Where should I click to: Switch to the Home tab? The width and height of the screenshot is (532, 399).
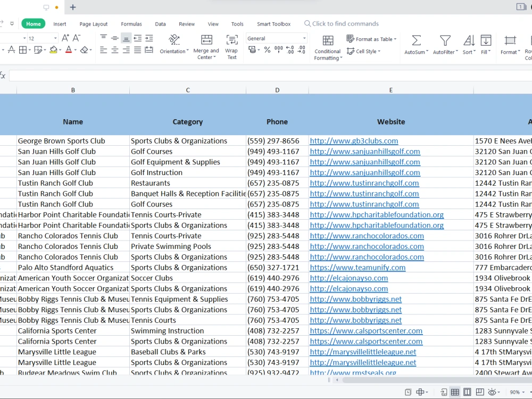point(33,24)
